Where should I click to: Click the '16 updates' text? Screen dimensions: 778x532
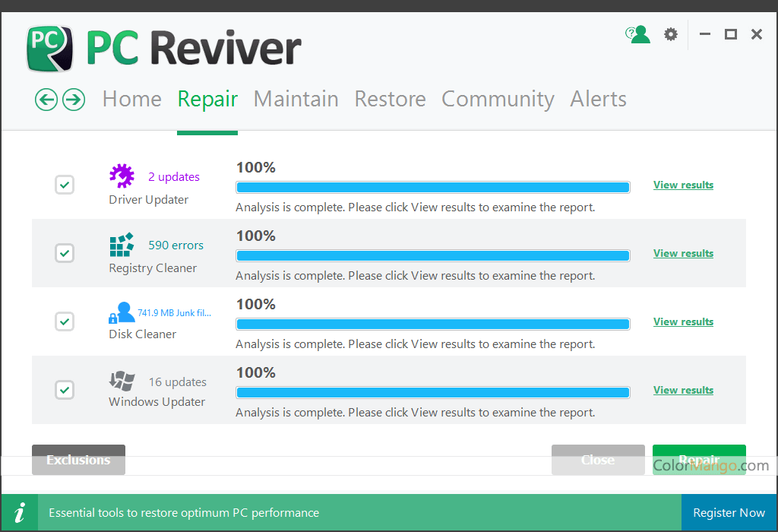click(x=177, y=382)
